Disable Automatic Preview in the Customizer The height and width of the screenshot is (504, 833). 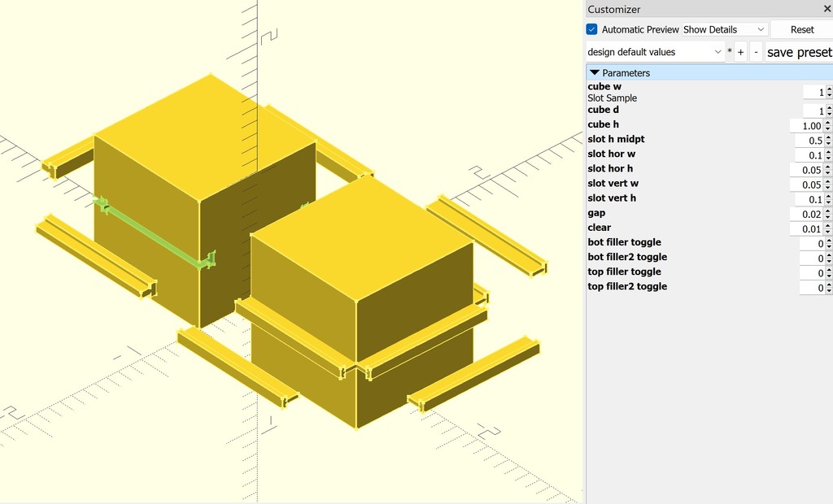(x=591, y=28)
